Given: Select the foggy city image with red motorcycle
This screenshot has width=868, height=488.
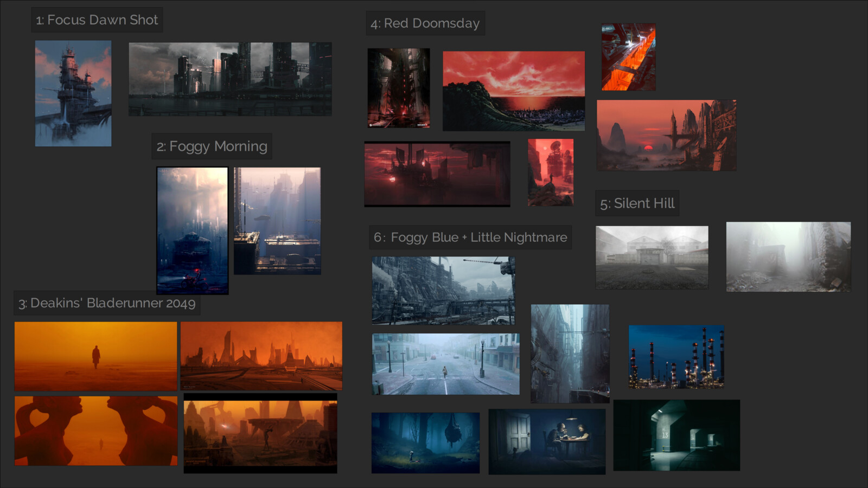Looking at the screenshot, I should pyautogui.click(x=193, y=230).
